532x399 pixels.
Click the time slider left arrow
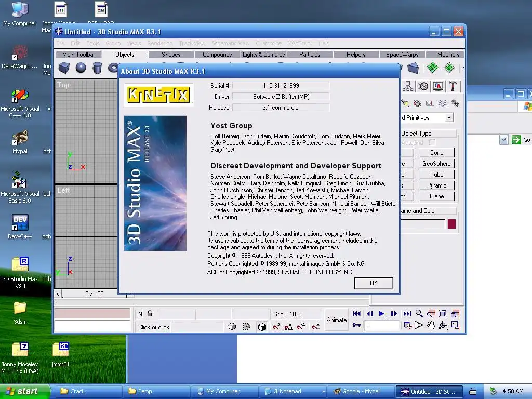pyautogui.click(x=58, y=294)
